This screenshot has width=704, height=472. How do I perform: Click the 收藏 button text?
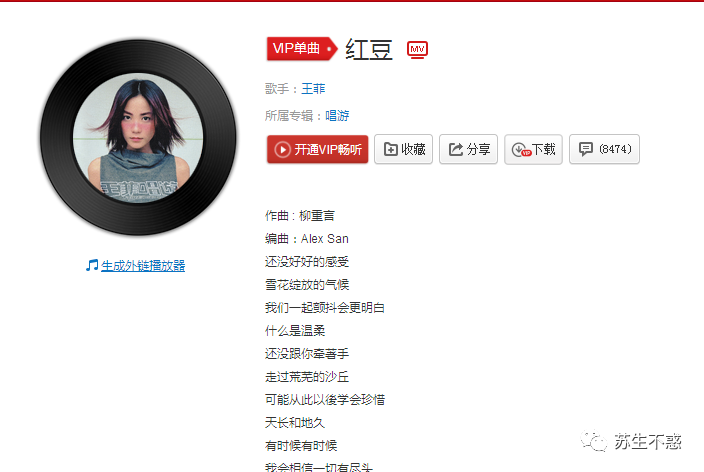tap(413, 149)
